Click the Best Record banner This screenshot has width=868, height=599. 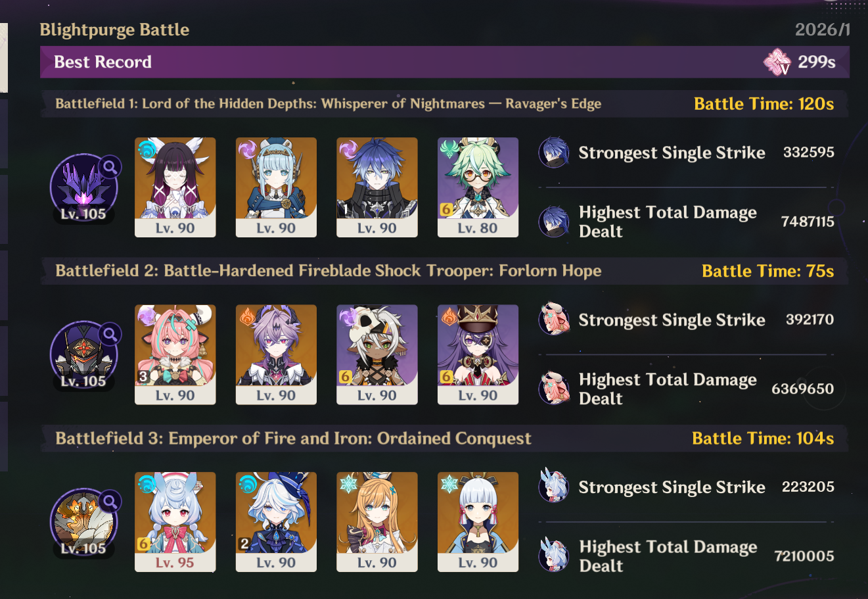coord(444,62)
